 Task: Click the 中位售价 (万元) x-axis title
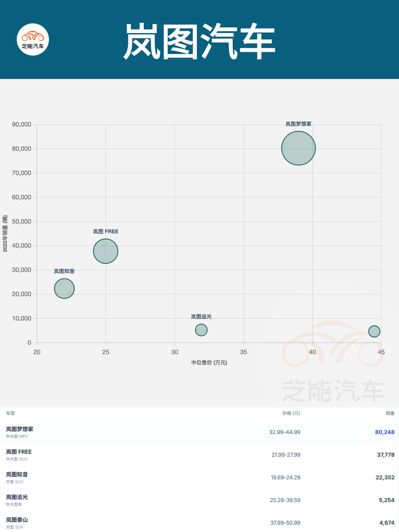[209, 362]
